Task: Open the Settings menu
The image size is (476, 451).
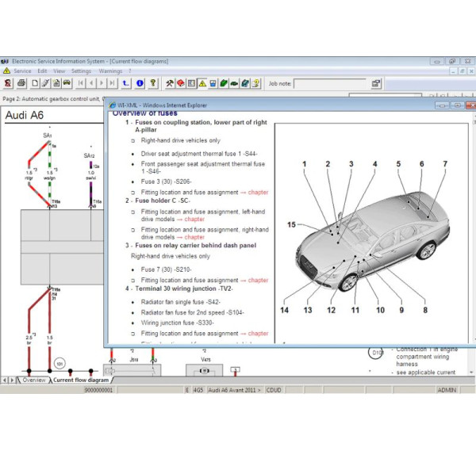Action: (x=81, y=71)
